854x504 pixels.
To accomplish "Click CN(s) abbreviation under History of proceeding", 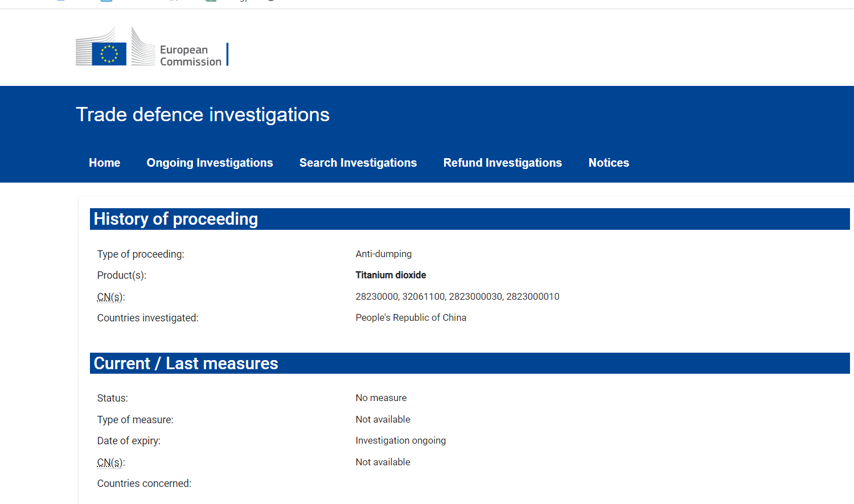I will 110,297.
